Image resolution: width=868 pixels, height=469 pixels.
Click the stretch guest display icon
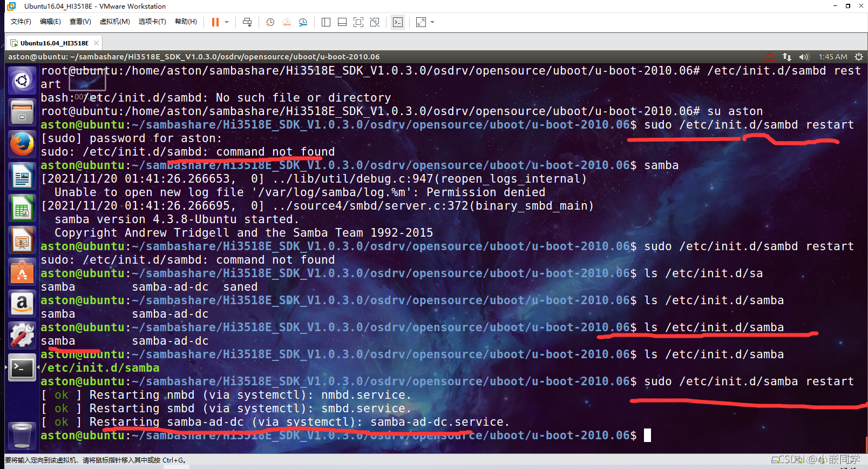click(x=421, y=22)
